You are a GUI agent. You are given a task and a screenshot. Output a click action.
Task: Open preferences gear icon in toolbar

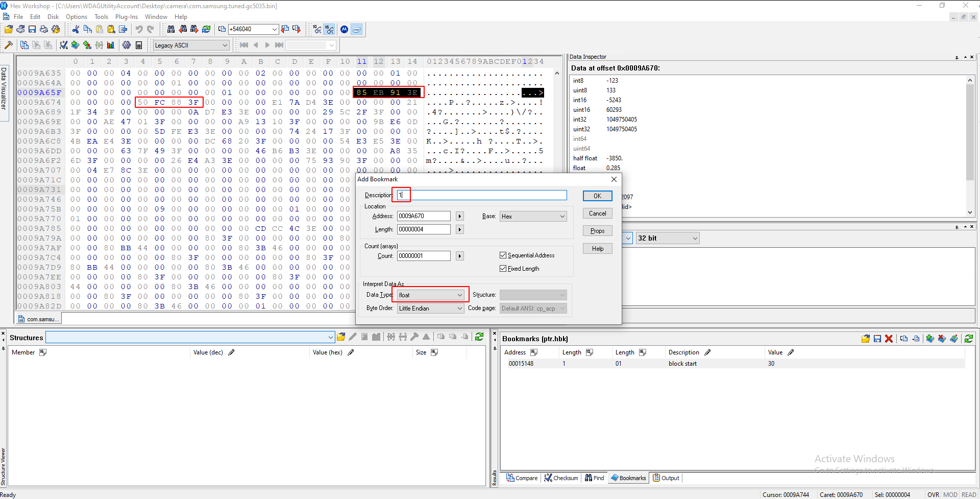pos(127,45)
